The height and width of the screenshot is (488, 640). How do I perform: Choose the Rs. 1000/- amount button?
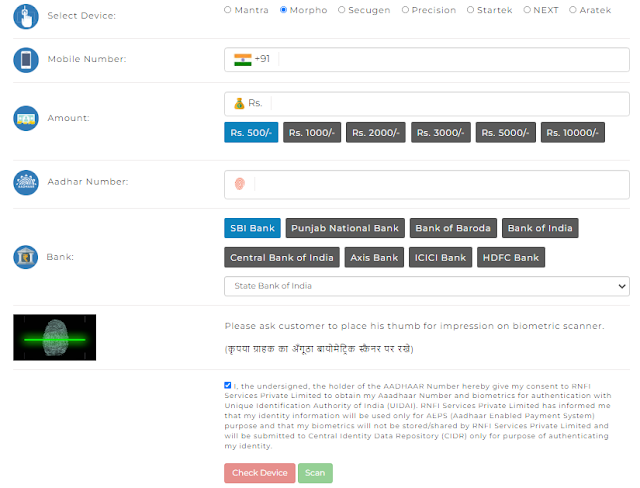312,132
